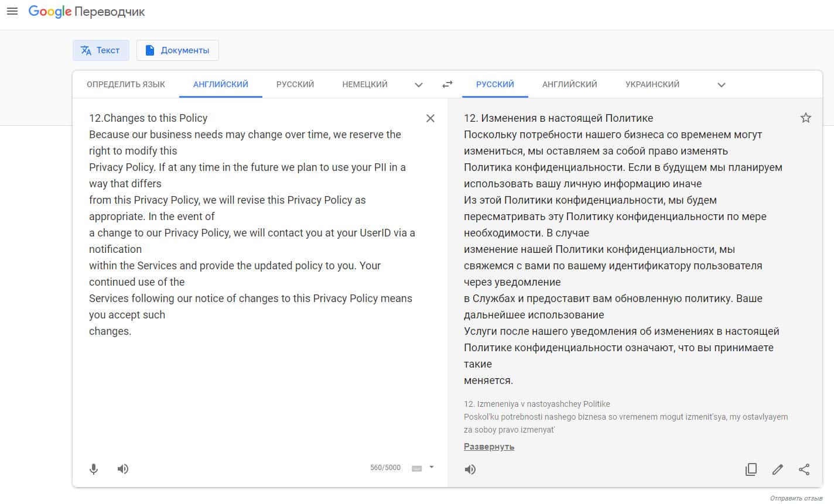Click the Текст mode button
Viewport: 834px width, 504px height.
101,50
